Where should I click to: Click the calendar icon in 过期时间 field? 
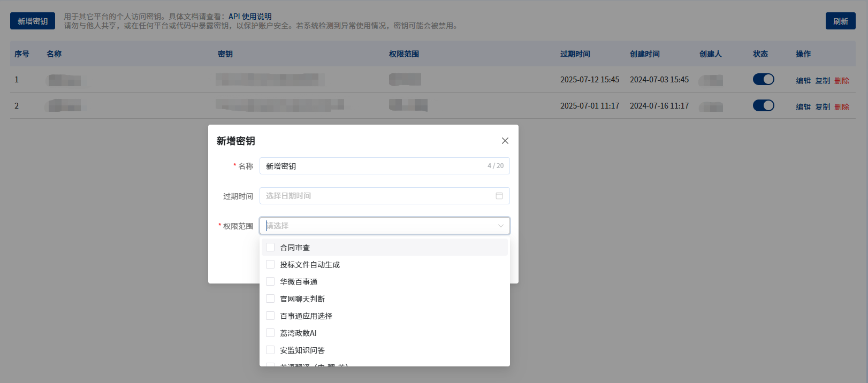pyautogui.click(x=499, y=196)
